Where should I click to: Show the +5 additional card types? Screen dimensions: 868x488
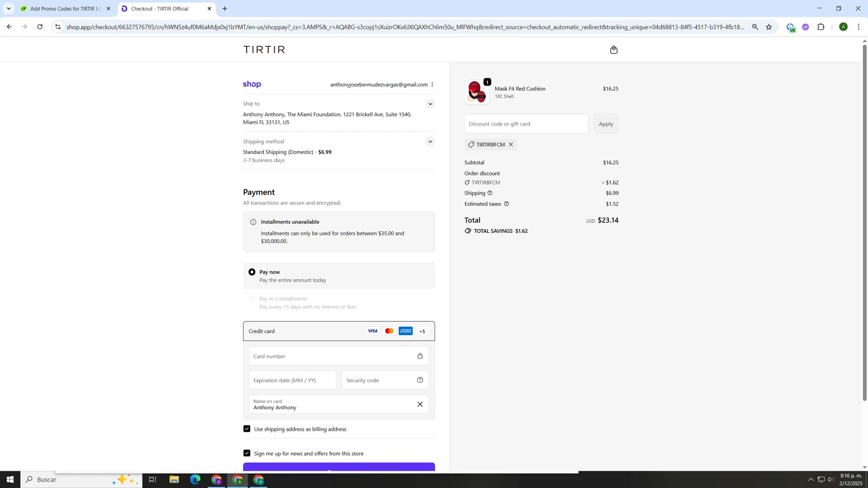click(x=422, y=331)
